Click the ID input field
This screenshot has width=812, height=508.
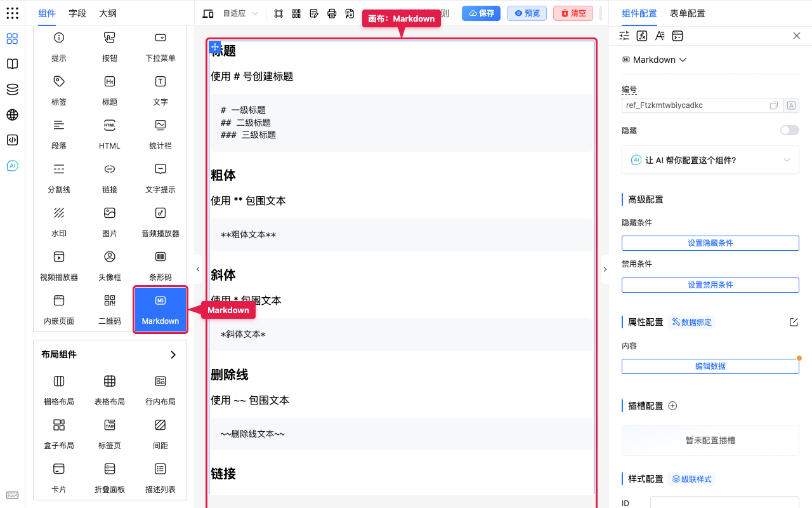[x=724, y=503]
